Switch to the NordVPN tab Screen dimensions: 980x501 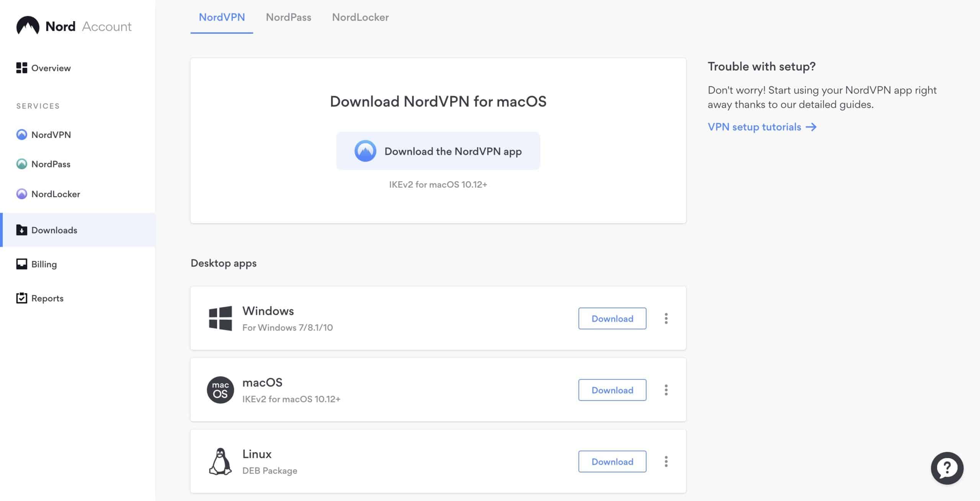pyautogui.click(x=222, y=17)
